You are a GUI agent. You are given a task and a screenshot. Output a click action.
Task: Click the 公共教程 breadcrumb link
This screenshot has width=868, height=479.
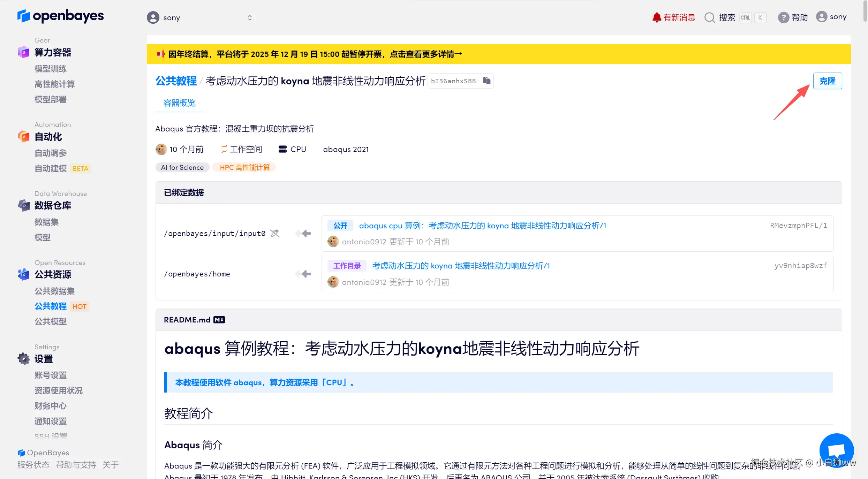tap(176, 81)
